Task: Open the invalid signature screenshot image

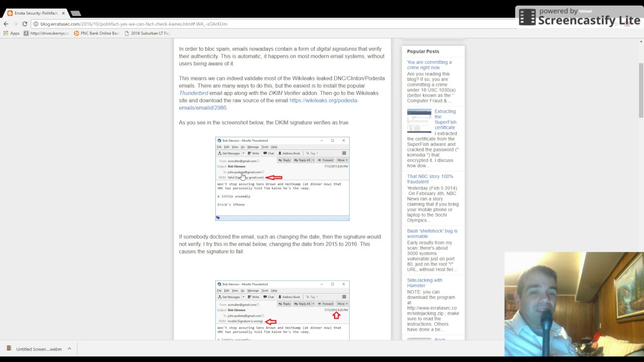Action: point(282,311)
